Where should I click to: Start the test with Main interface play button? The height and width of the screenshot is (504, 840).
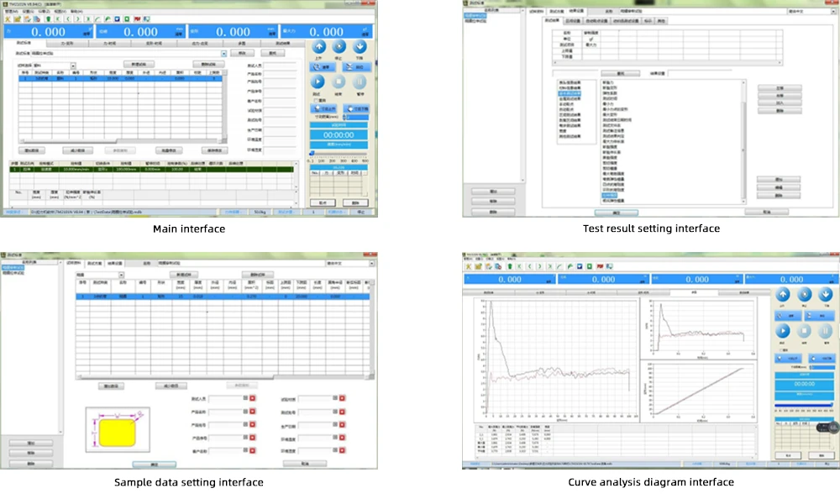click(318, 81)
